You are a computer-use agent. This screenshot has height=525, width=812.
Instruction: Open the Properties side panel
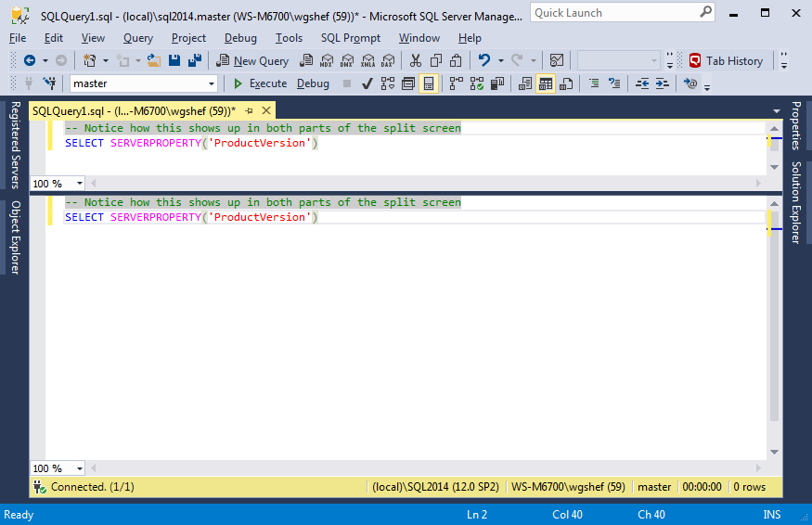pos(796,125)
